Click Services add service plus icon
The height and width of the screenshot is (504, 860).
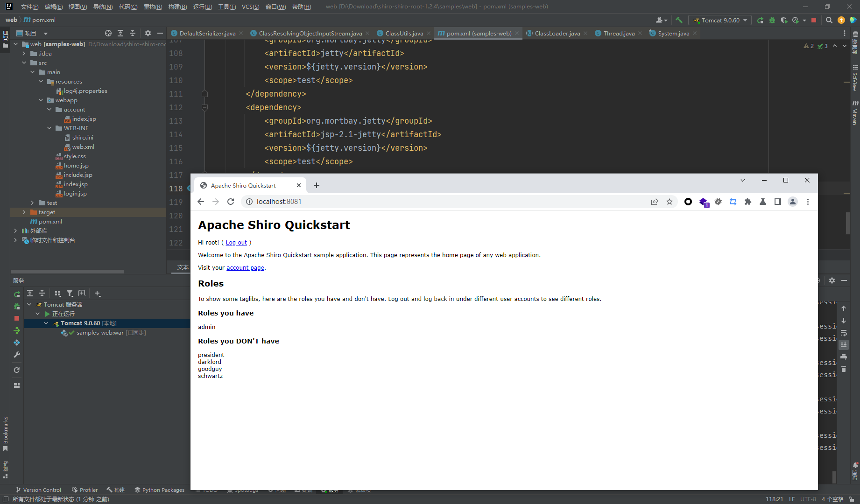[98, 293]
